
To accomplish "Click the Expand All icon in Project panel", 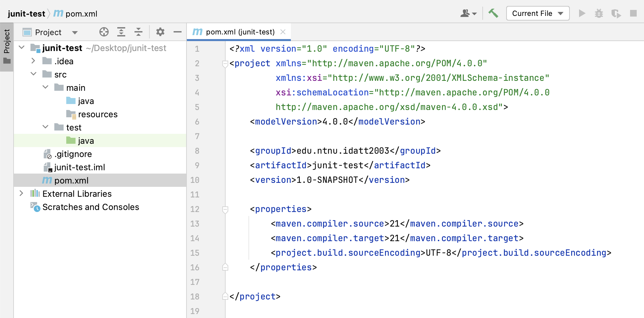I will [121, 32].
